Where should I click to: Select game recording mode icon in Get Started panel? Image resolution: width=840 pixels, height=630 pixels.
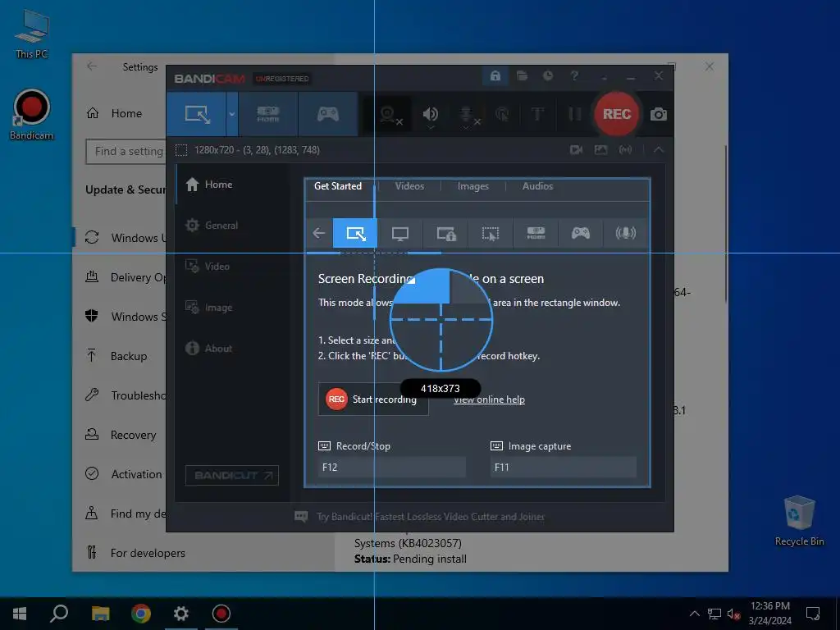click(581, 233)
